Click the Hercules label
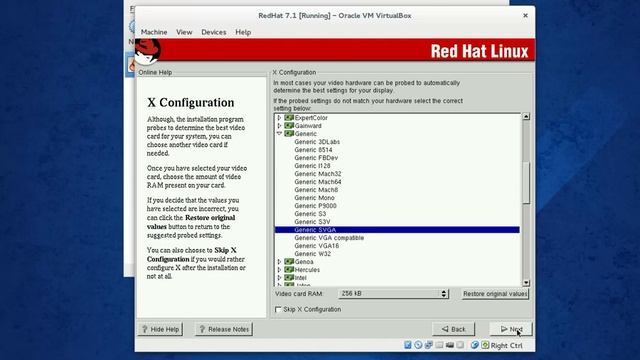This screenshot has height=360, width=640. point(307,270)
